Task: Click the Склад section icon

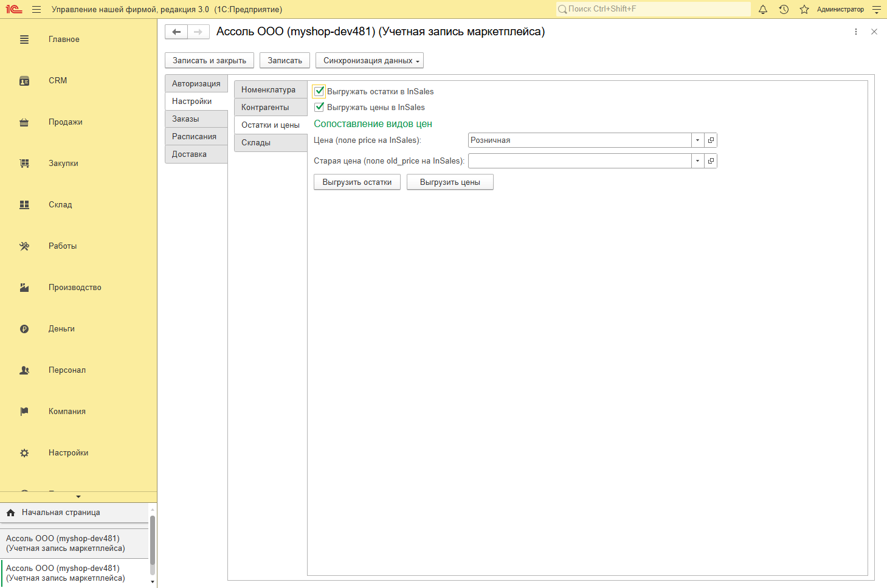Action: coord(24,205)
